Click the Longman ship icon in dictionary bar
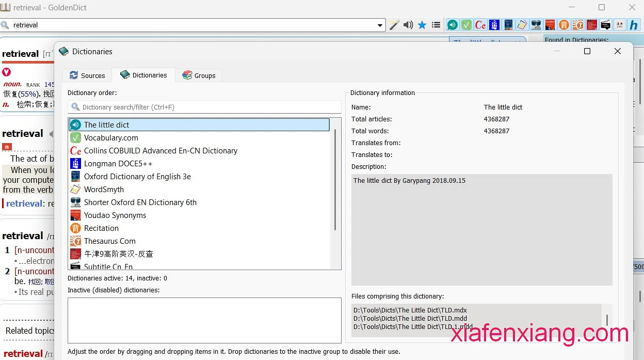 [494, 25]
